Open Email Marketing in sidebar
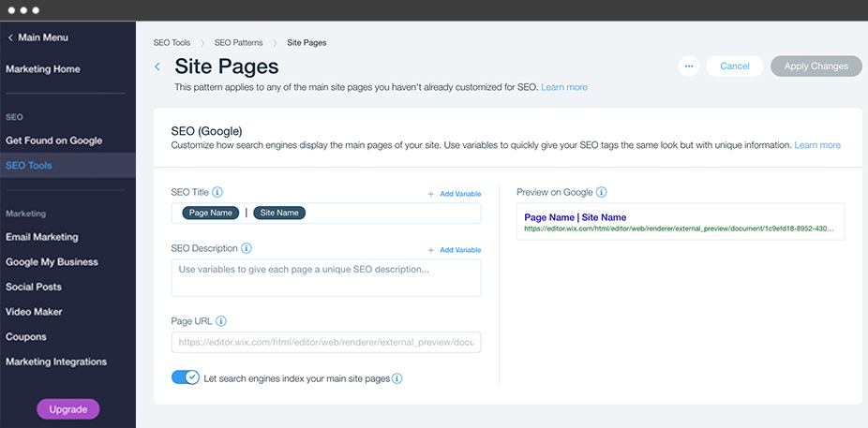 pos(41,237)
